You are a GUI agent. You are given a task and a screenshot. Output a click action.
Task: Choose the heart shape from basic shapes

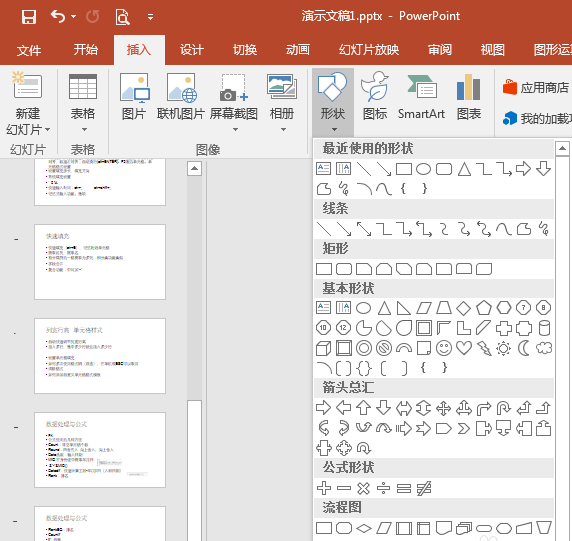pyautogui.click(x=464, y=348)
